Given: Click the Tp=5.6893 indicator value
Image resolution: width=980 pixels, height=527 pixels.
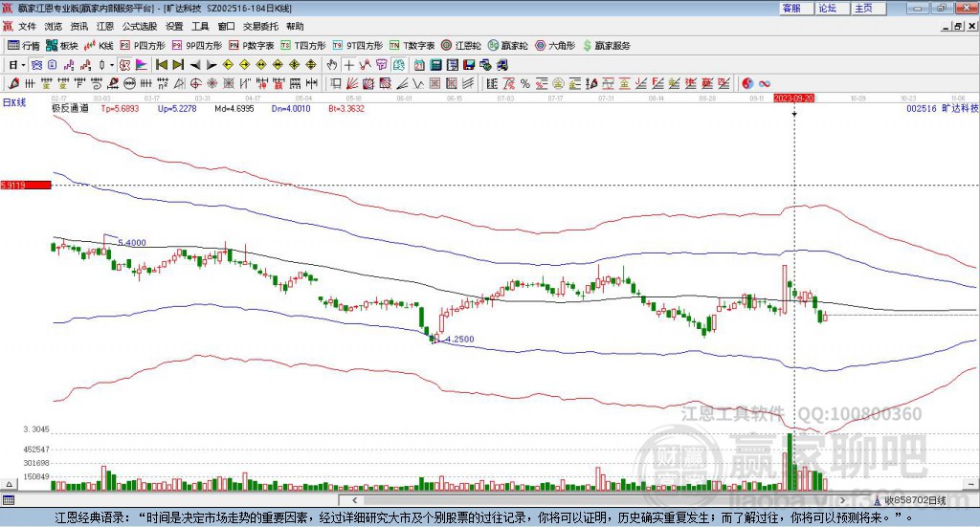Looking at the screenshot, I should [x=120, y=108].
